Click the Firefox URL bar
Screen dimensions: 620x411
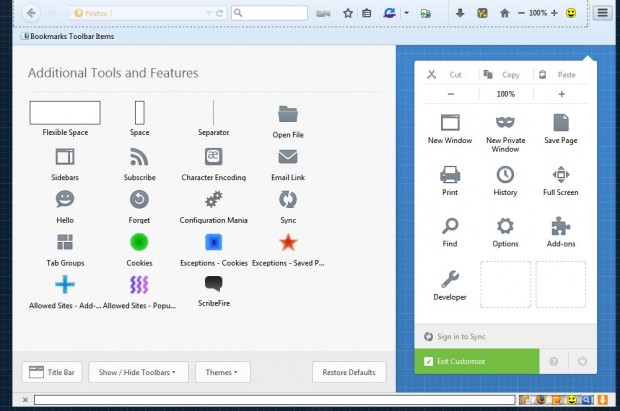click(148, 13)
